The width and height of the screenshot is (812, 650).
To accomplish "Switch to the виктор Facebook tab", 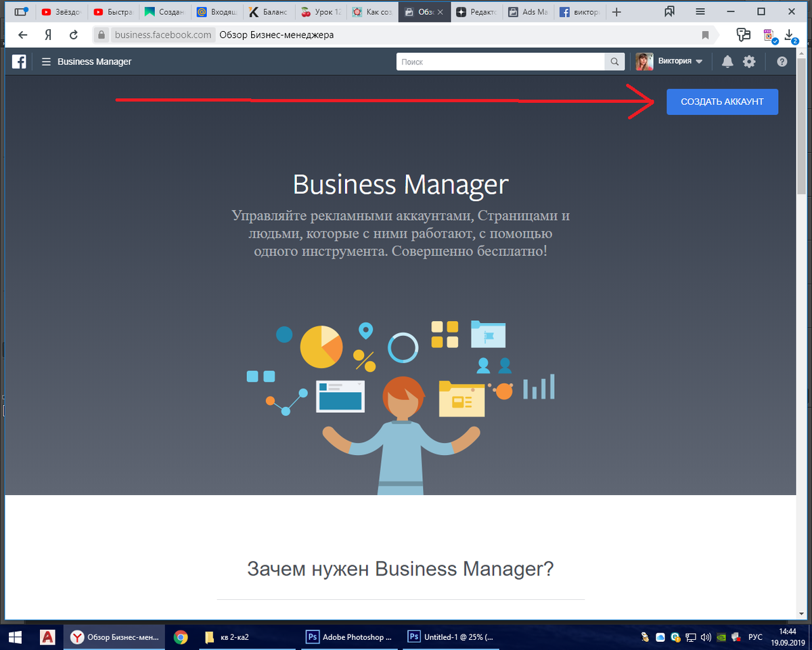I will (x=580, y=12).
